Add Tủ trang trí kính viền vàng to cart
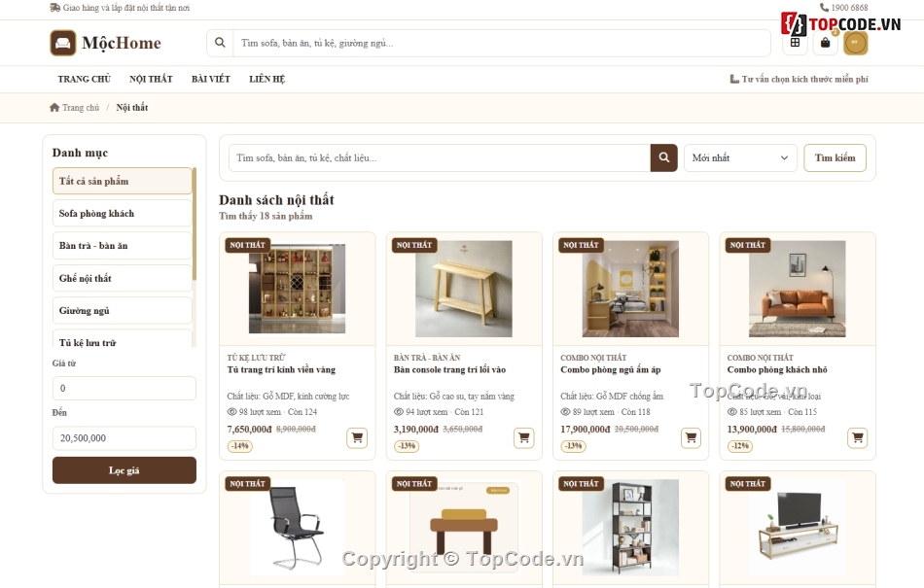The image size is (924, 588). tap(357, 437)
